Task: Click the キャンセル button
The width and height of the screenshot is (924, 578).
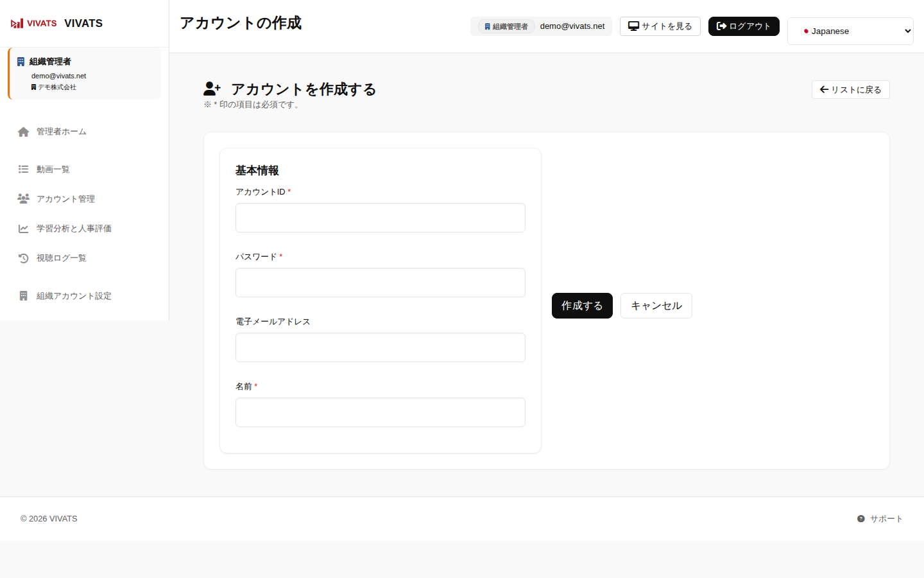Action: click(x=656, y=306)
